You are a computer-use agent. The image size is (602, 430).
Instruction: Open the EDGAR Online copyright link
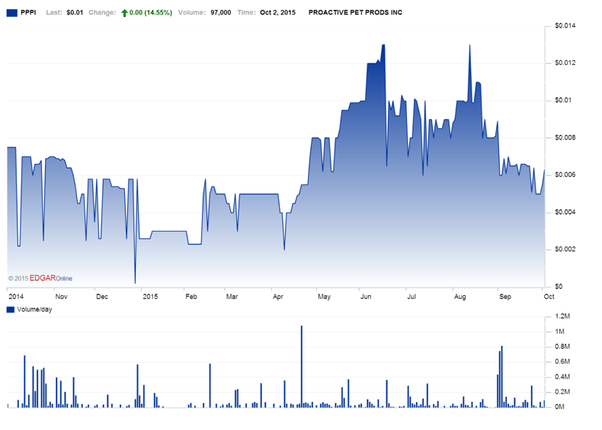tap(48, 278)
